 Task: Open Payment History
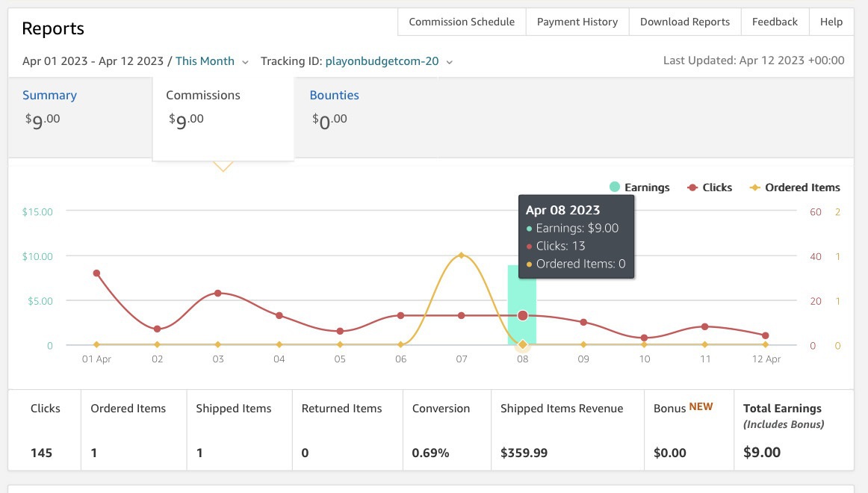tap(577, 22)
